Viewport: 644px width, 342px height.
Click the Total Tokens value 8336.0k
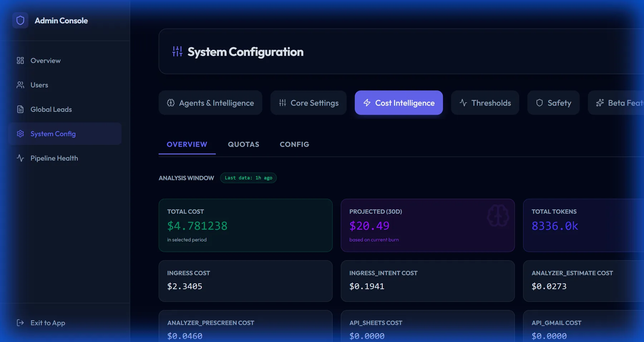[x=555, y=226]
